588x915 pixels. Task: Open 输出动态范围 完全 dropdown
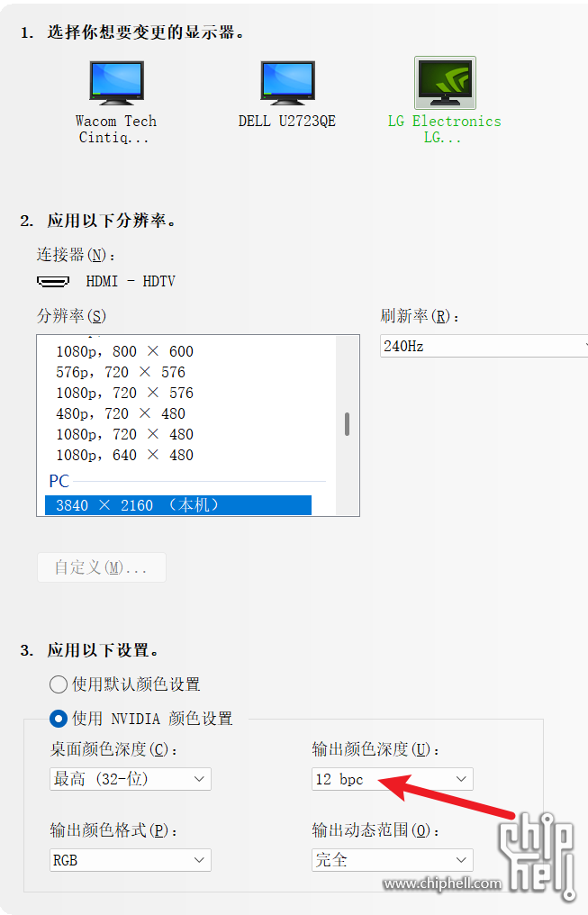pos(393,860)
